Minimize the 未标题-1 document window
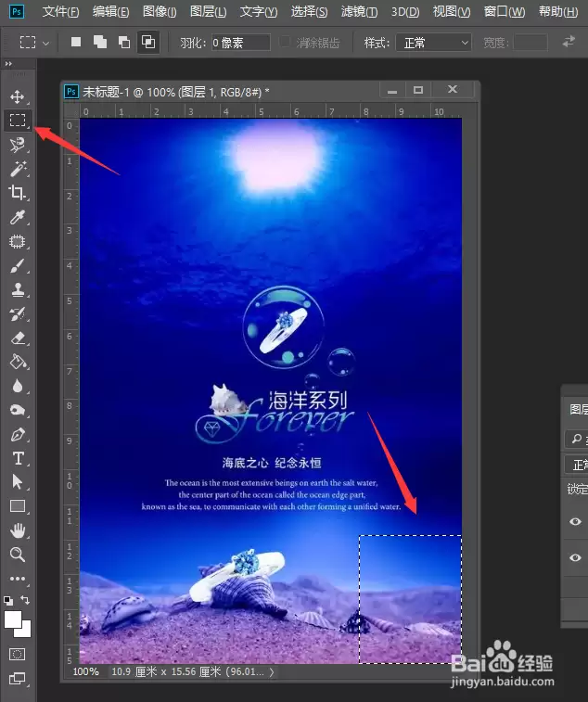This screenshot has height=702, width=588. [x=392, y=90]
